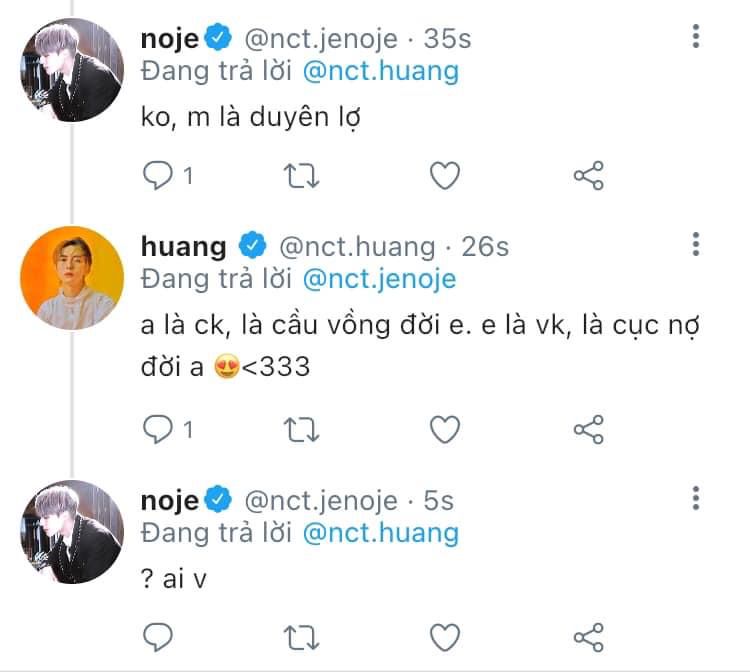Like noje's '? ai v' tweet
The image size is (750, 672).
[445, 638]
